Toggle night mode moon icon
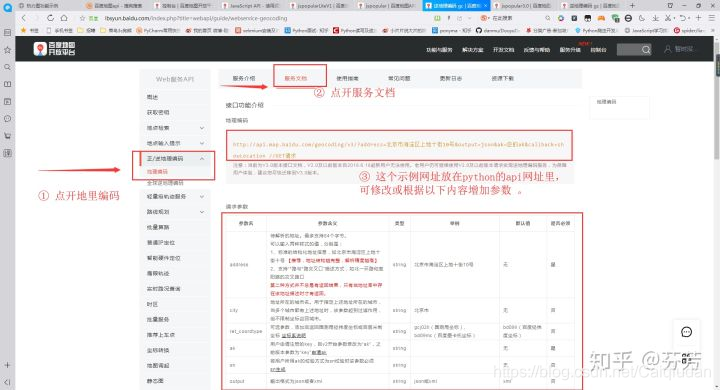Viewport: 720px width, 390px height. click(x=642, y=18)
